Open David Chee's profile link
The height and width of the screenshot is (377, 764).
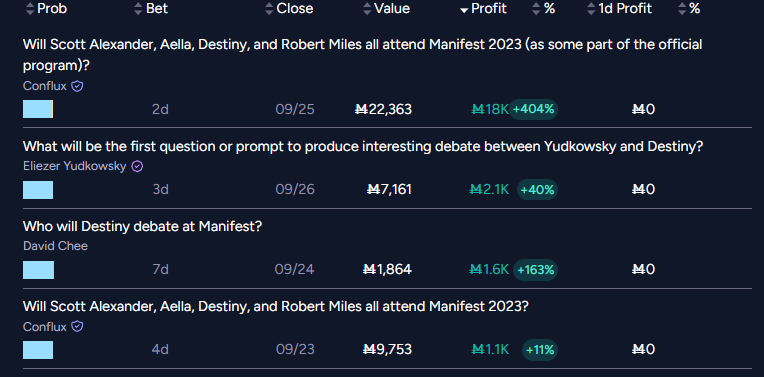pyautogui.click(x=56, y=246)
